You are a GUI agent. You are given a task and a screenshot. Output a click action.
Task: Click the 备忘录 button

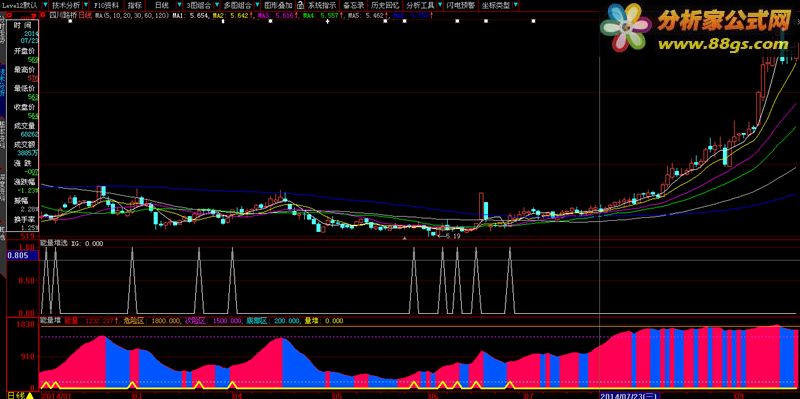coord(354,5)
